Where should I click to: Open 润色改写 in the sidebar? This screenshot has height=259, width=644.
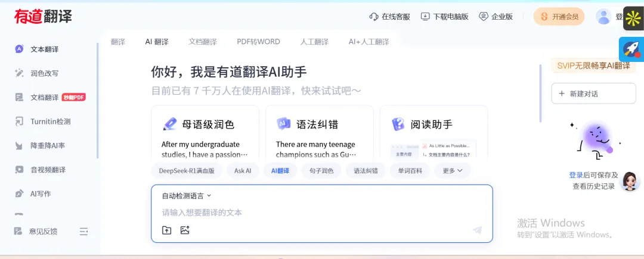coord(44,73)
